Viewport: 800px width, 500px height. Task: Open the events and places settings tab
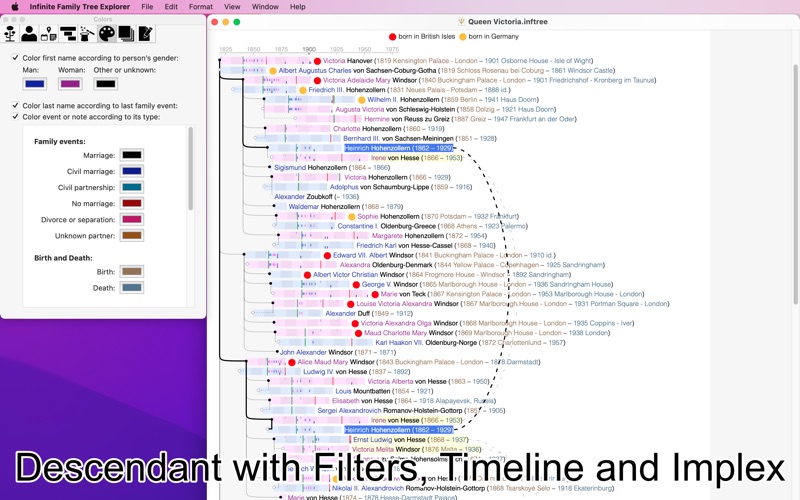[x=48, y=34]
